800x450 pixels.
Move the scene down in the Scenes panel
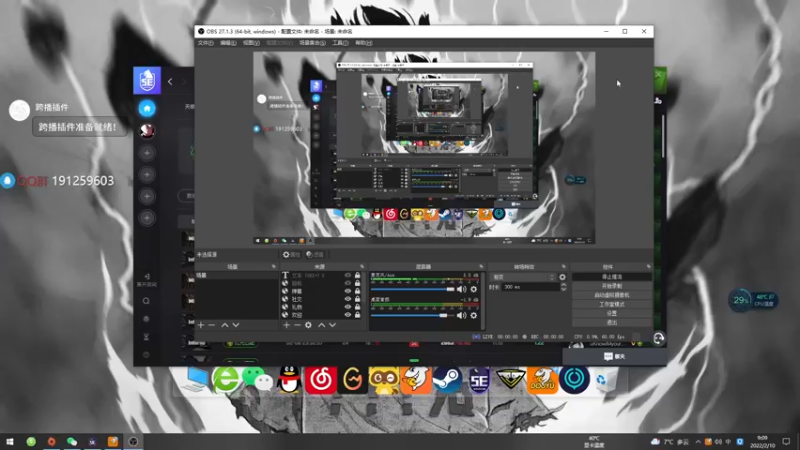click(236, 325)
